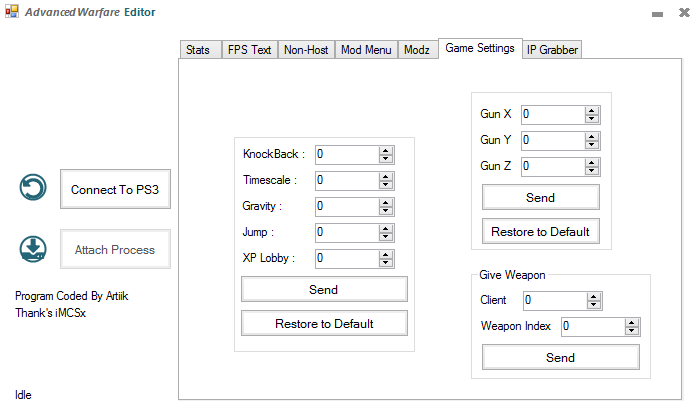Screen dimensions: 699x413
Task: Send the KnockBack and Timescale settings
Action: point(324,289)
